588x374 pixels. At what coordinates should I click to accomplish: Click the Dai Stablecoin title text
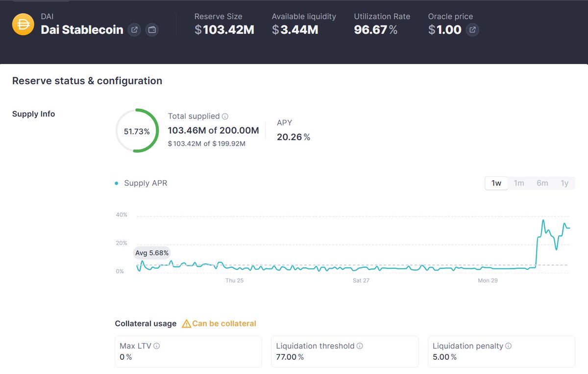pos(82,30)
